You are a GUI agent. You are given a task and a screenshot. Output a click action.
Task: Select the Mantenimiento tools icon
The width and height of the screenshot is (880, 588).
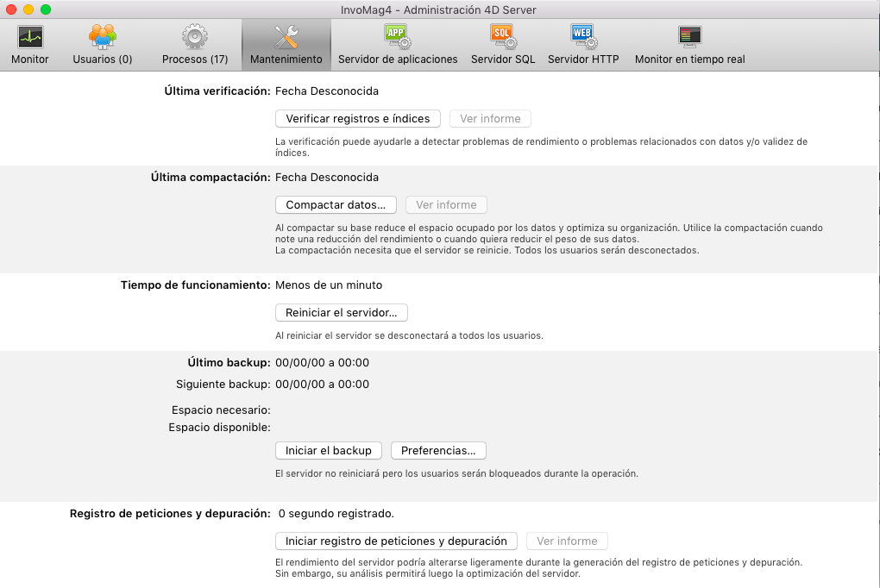tap(286, 37)
